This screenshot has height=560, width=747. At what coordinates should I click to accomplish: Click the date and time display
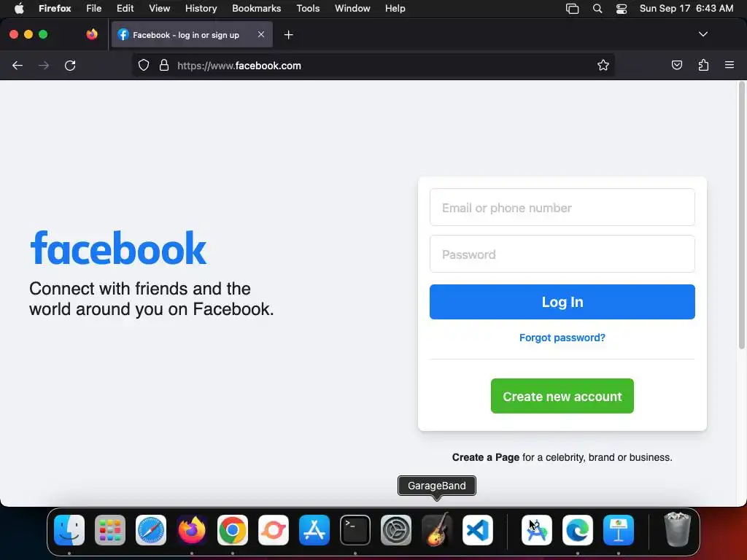686,9
